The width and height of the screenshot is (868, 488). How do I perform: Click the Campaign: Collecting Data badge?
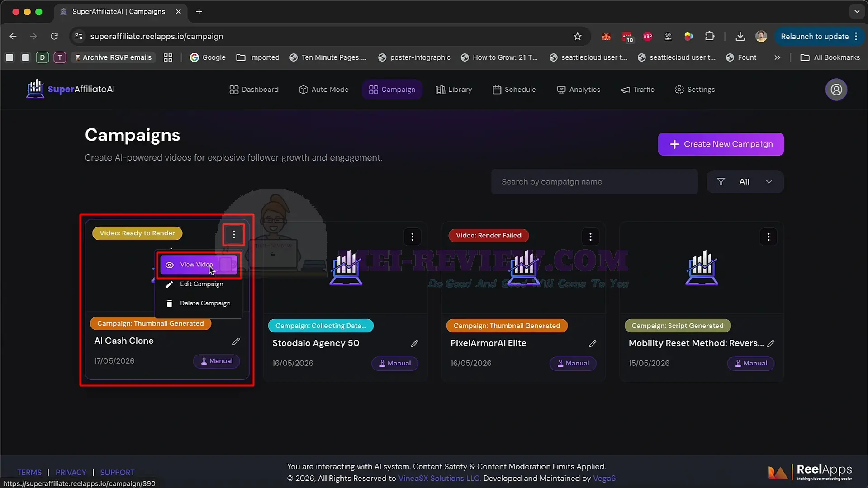click(x=321, y=326)
